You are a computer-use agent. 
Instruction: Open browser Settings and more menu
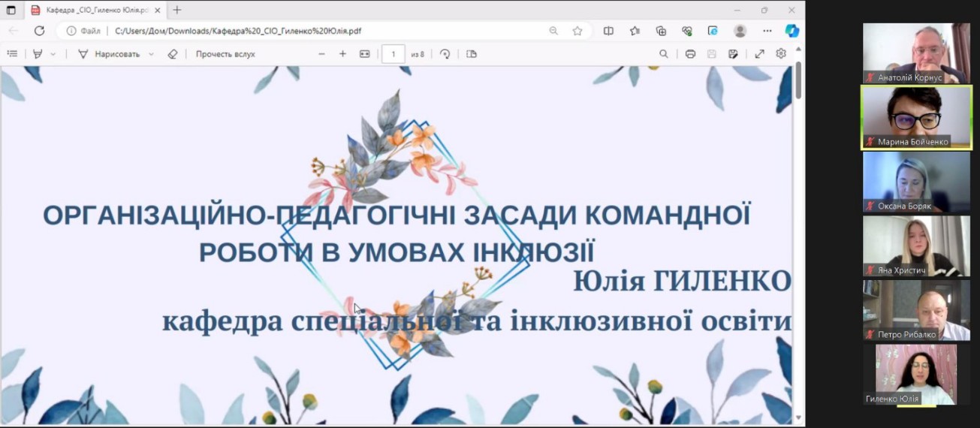point(767,31)
